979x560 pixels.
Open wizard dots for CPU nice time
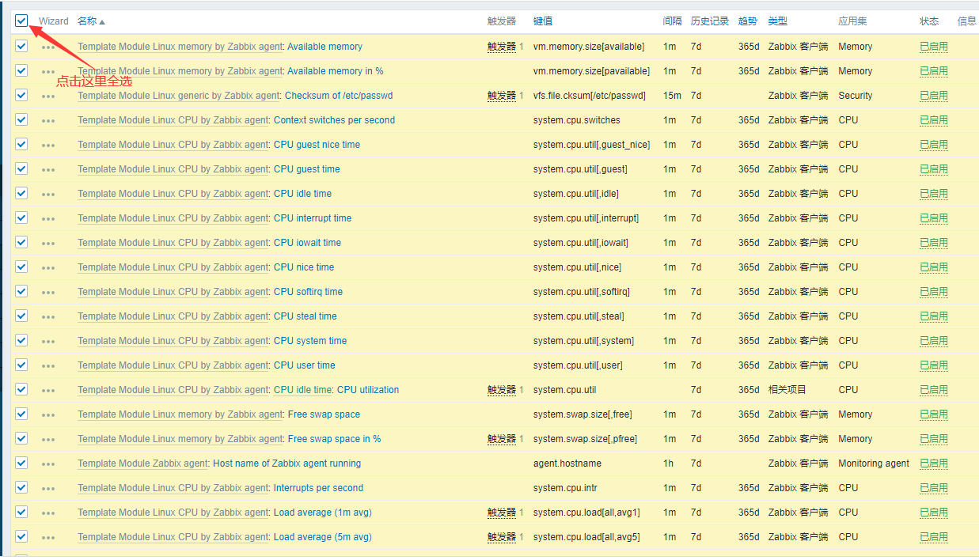click(48, 267)
